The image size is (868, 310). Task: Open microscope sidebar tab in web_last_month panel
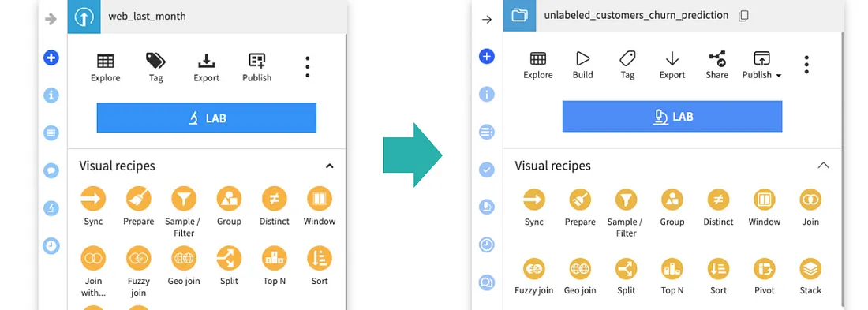click(51, 208)
